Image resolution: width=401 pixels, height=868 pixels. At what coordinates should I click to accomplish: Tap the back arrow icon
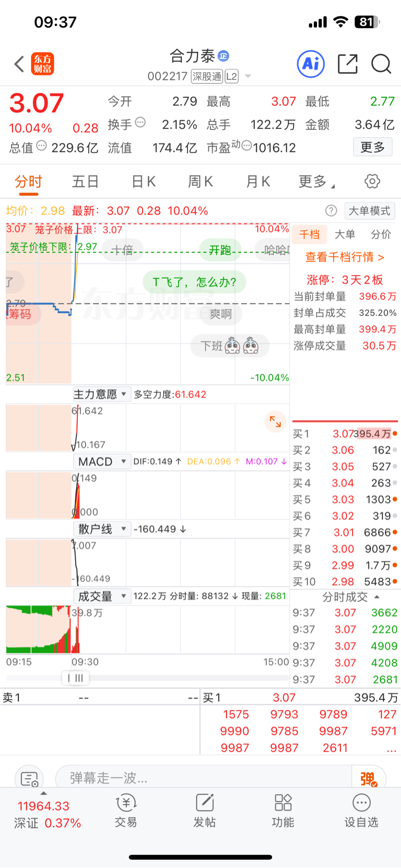(x=19, y=64)
